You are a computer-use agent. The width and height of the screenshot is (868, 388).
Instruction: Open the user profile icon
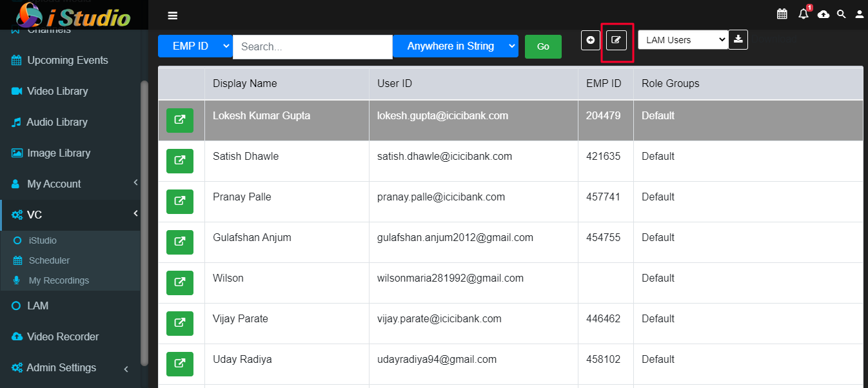[x=860, y=14]
